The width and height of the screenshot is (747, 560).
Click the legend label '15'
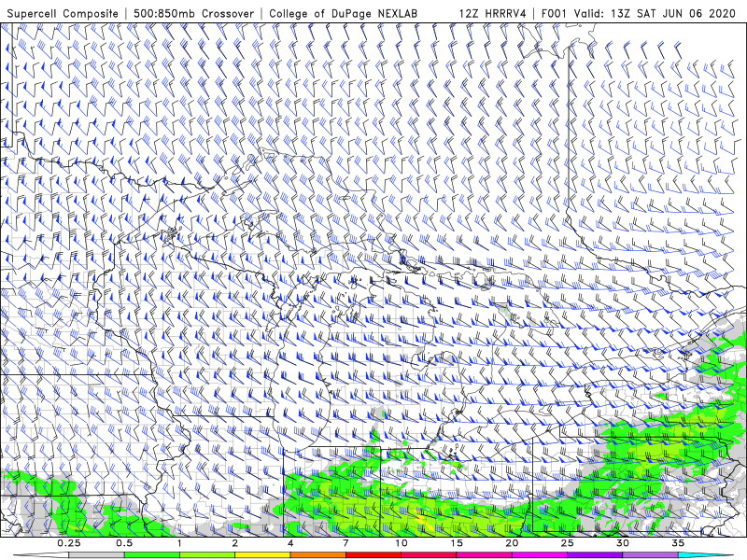click(x=457, y=543)
